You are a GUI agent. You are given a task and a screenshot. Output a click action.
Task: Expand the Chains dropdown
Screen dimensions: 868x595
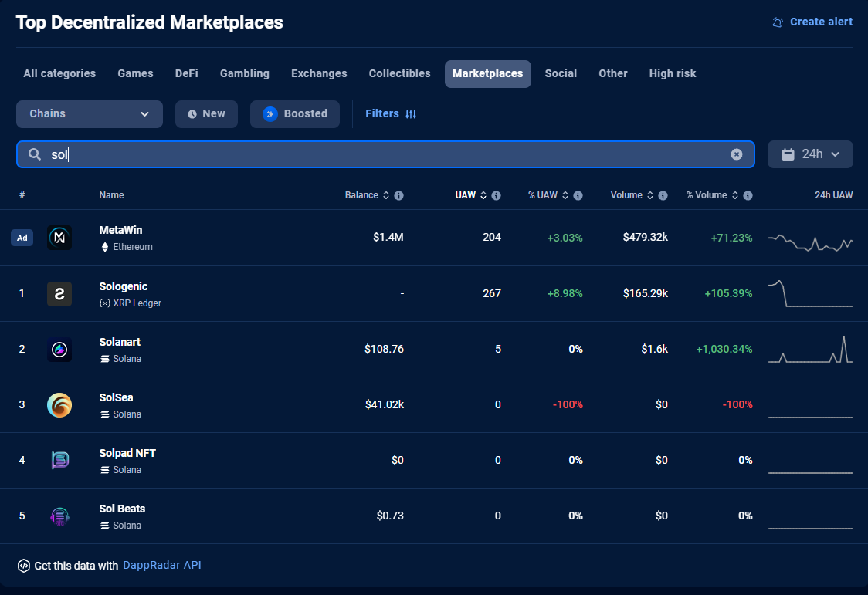pyautogui.click(x=90, y=114)
